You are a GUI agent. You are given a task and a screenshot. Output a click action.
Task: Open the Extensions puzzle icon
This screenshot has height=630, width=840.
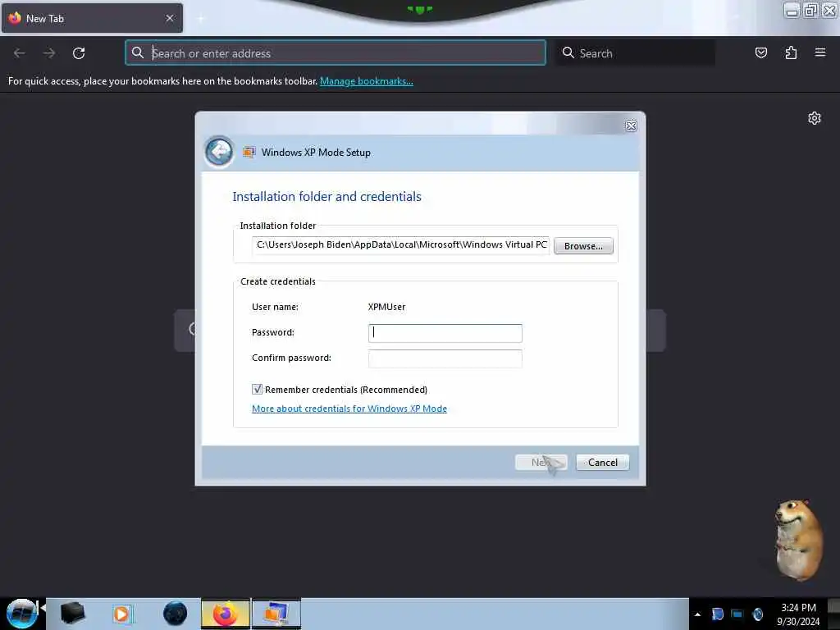point(791,52)
